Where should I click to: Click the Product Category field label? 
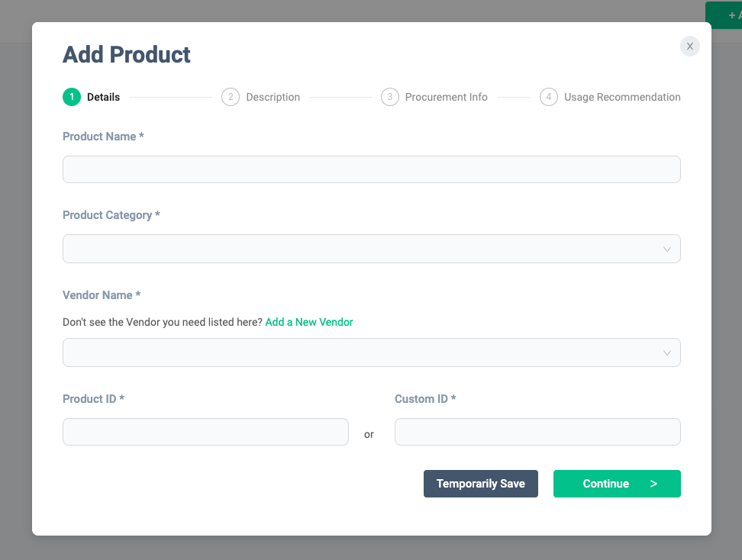tap(111, 215)
